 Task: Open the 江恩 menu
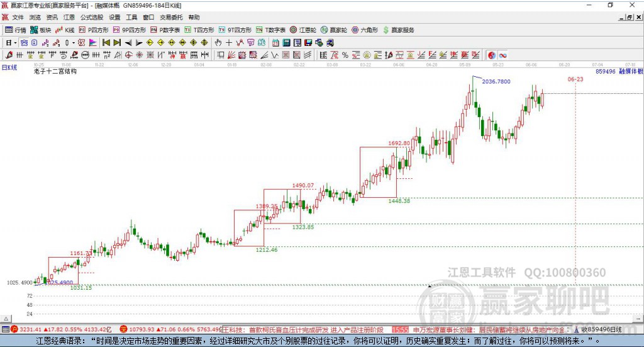click(x=69, y=17)
